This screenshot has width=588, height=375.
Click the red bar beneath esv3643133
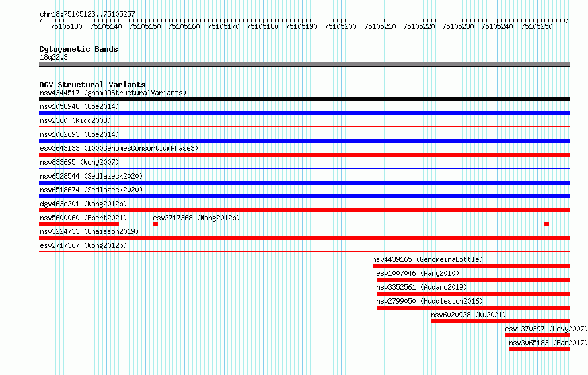click(304, 155)
